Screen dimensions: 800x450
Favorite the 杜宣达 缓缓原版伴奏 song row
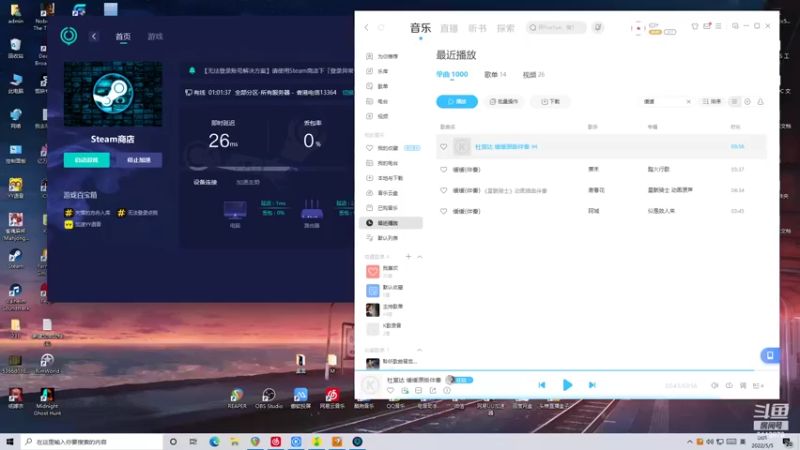pos(443,147)
